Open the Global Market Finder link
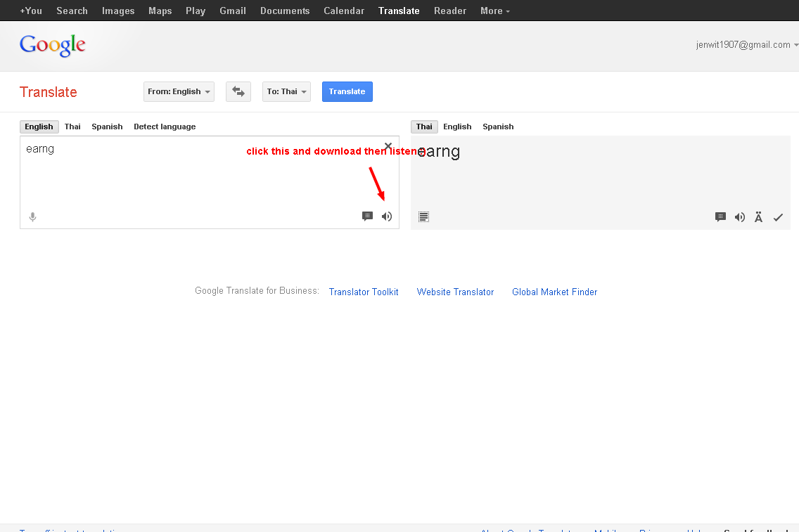 coord(554,292)
